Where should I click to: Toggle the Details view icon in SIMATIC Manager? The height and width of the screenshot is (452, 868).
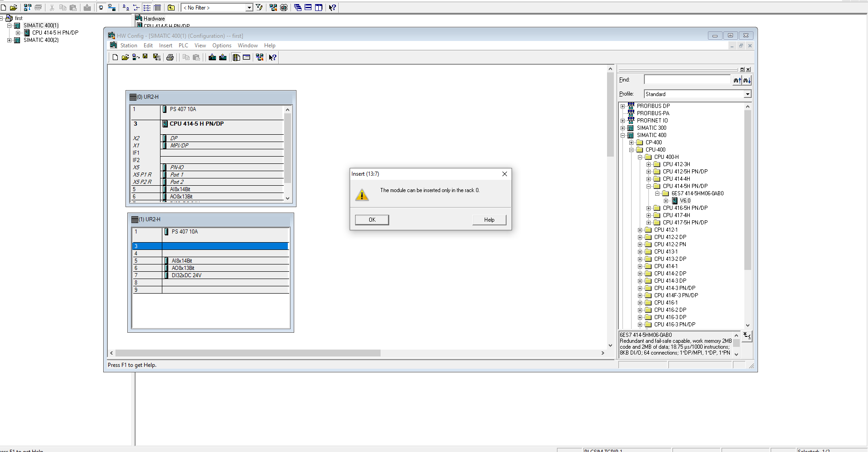pyautogui.click(x=157, y=8)
